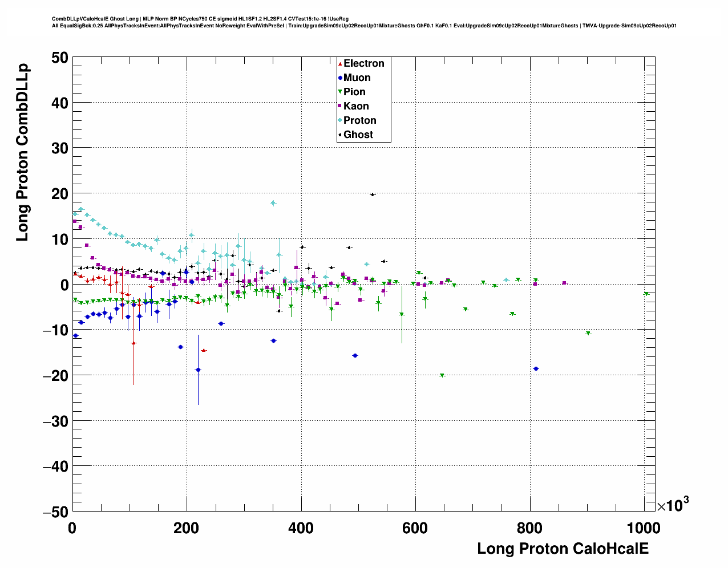This screenshot has width=728, height=568.
Task: Click the red Electron triangle legend marker
Action: point(340,64)
